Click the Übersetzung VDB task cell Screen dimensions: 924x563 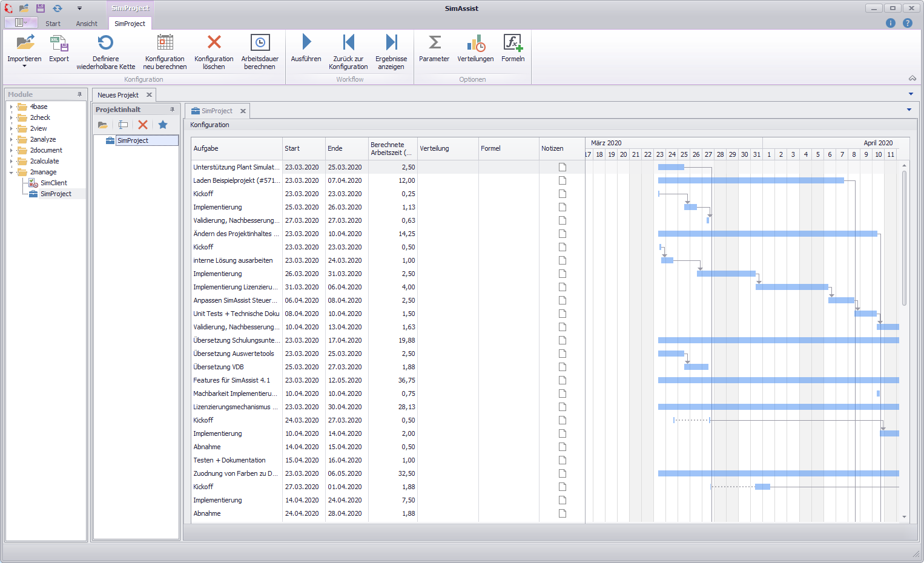pyautogui.click(x=236, y=367)
